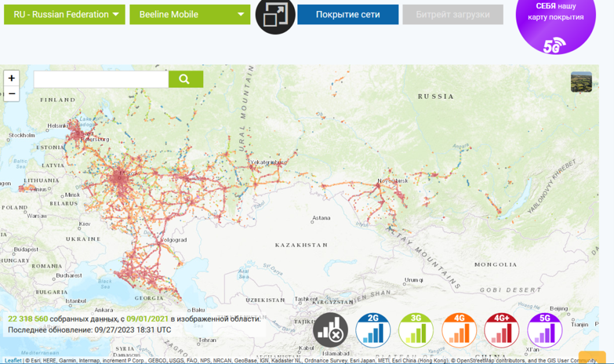Toggle the 4G network layer
The height and width of the screenshot is (364, 614).
459,330
